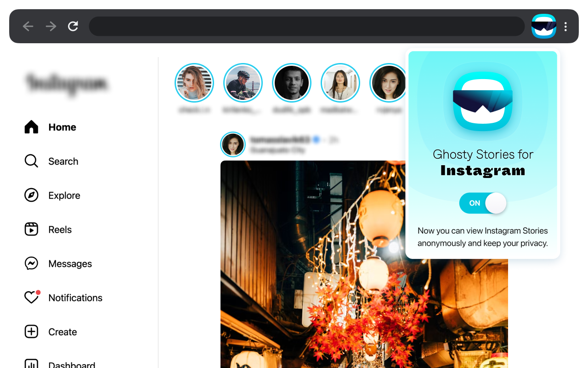This screenshot has height=368, width=588.
Task: Select the Home menu item
Action: click(x=62, y=127)
